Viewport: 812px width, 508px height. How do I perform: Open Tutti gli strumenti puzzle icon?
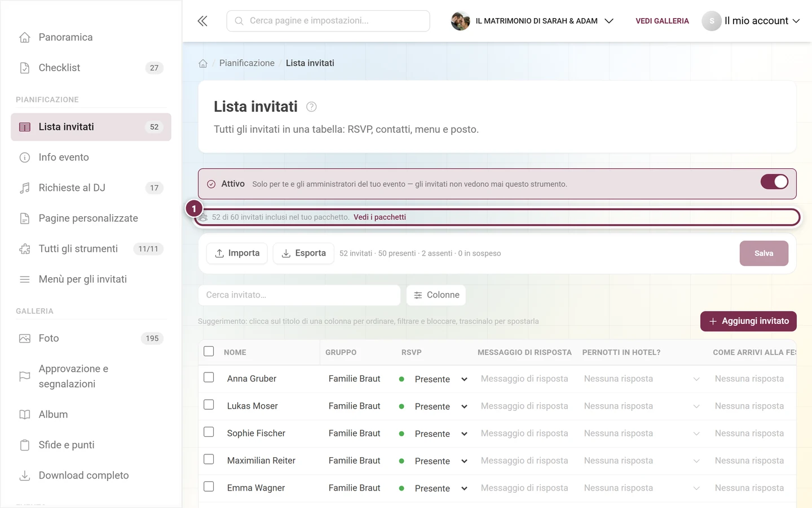[x=25, y=249]
